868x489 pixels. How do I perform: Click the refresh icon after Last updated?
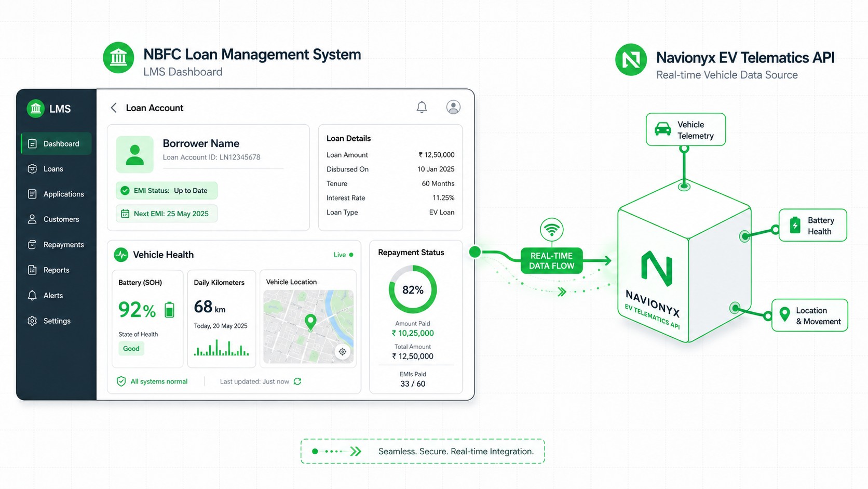pos(297,381)
